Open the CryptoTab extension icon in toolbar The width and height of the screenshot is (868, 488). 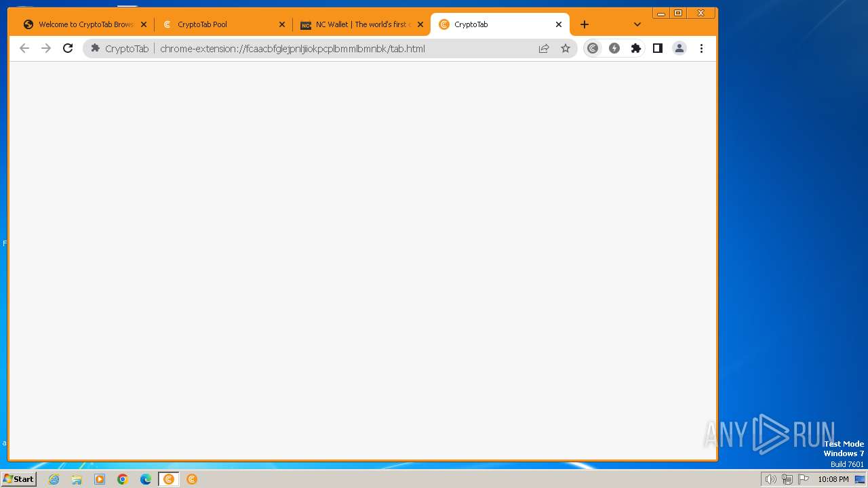[x=593, y=48]
